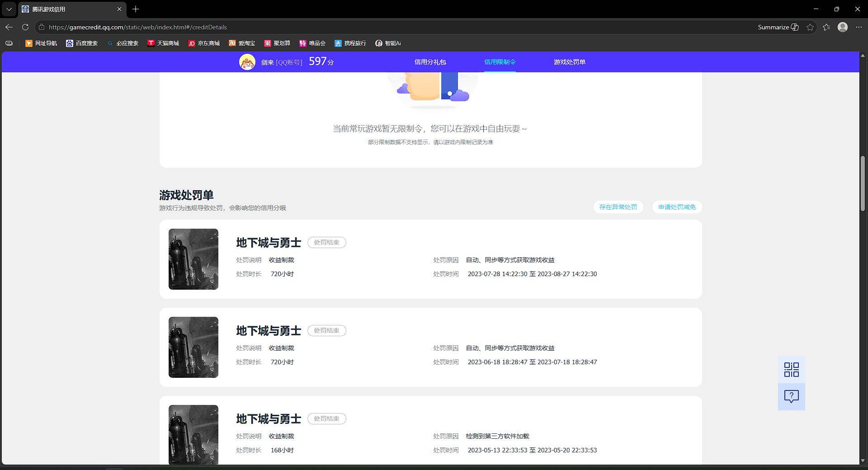Add page to favorites star
868x470 pixels.
810,27
